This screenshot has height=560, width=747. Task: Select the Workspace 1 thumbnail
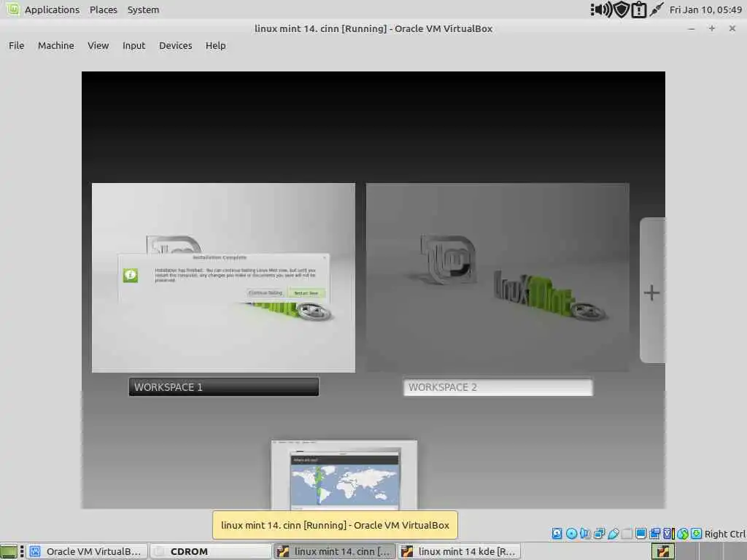[223, 278]
